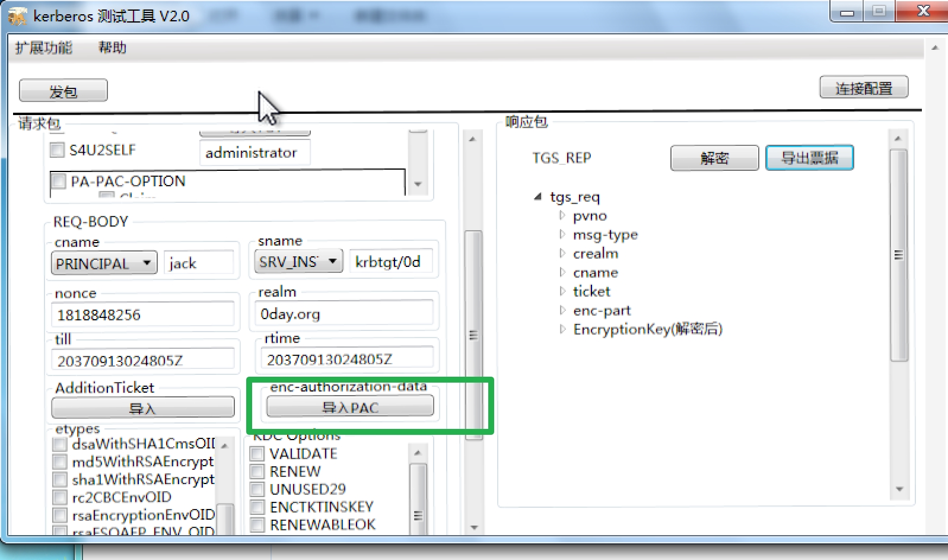Open the 帮助 menu

[112, 47]
